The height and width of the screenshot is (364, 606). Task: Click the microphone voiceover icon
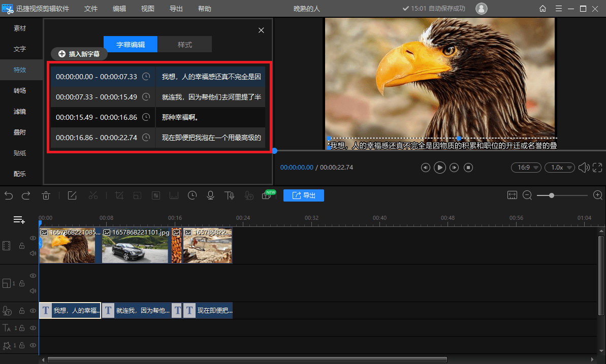(x=211, y=195)
